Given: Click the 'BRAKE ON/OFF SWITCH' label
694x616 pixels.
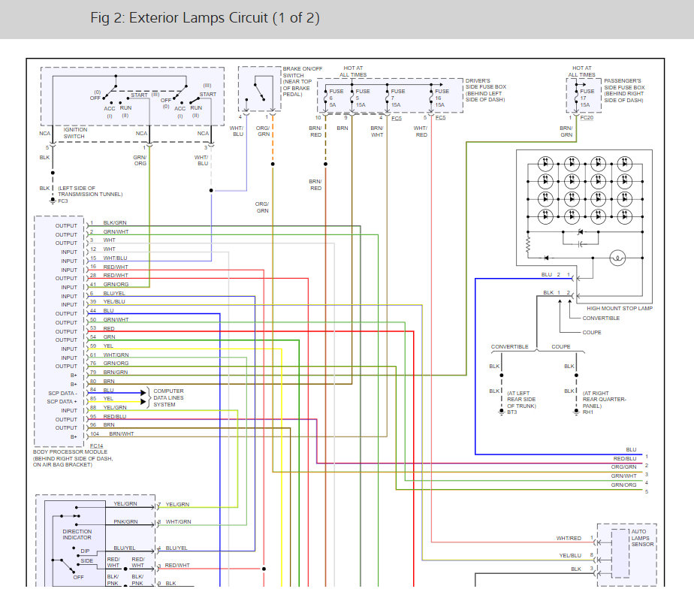Looking at the screenshot, I should (x=302, y=81).
